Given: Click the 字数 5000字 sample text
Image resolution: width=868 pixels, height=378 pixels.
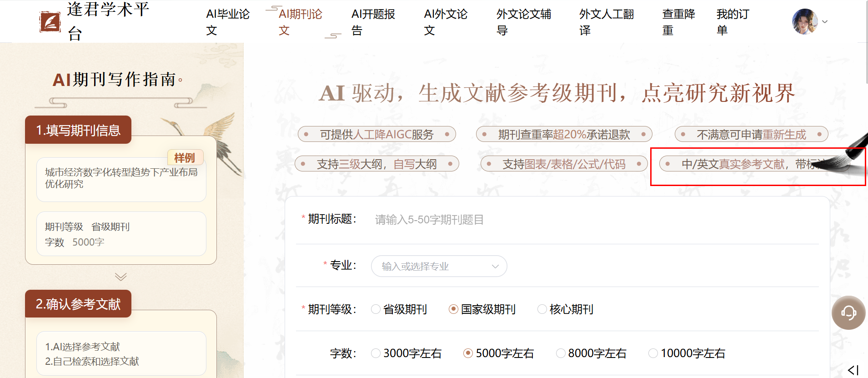Looking at the screenshot, I should click(75, 242).
